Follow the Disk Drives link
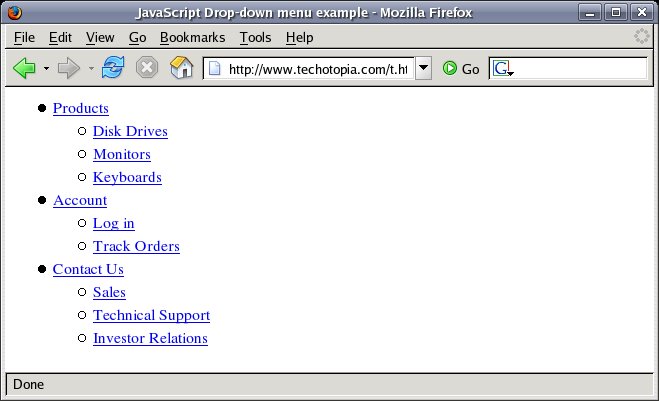 click(130, 131)
